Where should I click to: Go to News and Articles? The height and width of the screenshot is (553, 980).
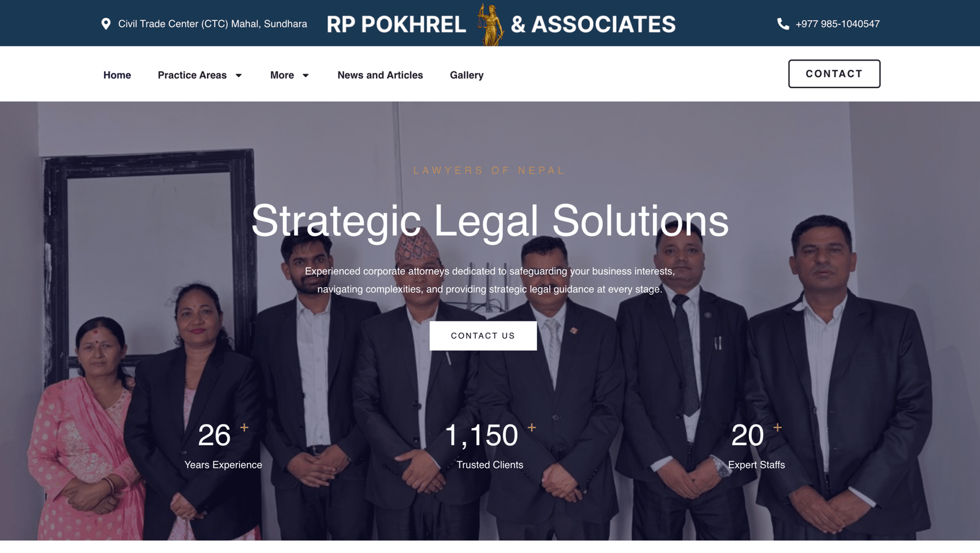coord(380,75)
